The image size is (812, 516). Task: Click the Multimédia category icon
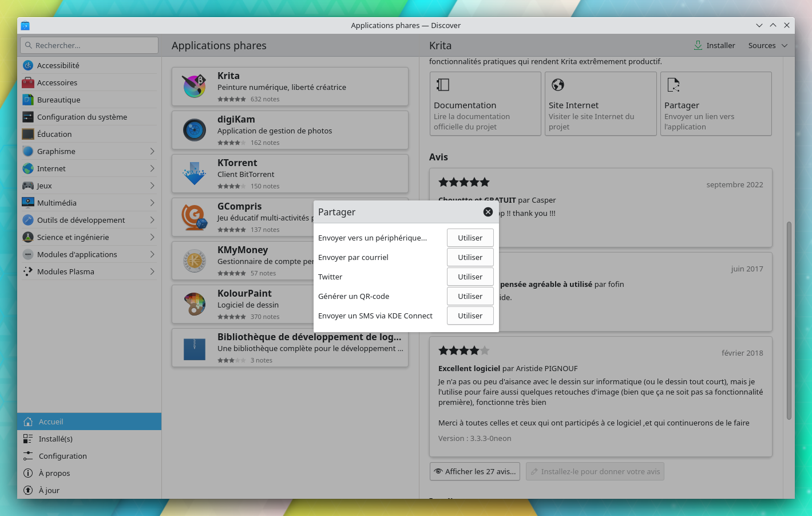(28, 203)
